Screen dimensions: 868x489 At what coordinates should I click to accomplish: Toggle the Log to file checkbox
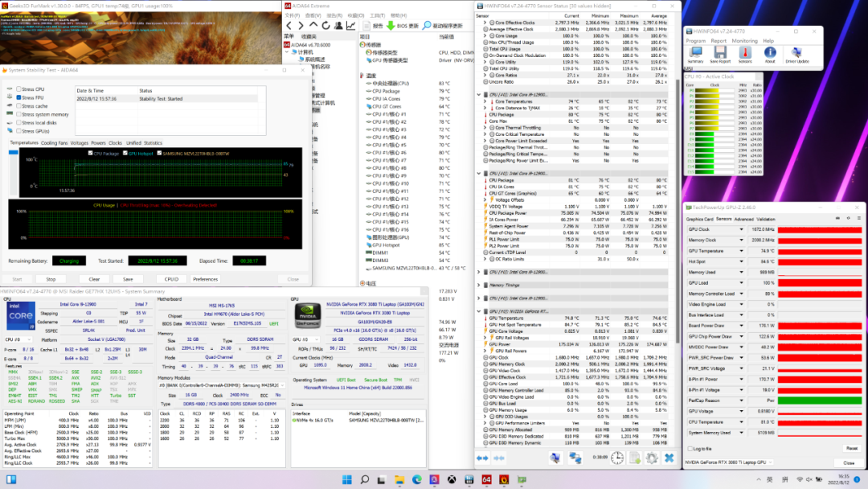click(x=690, y=449)
